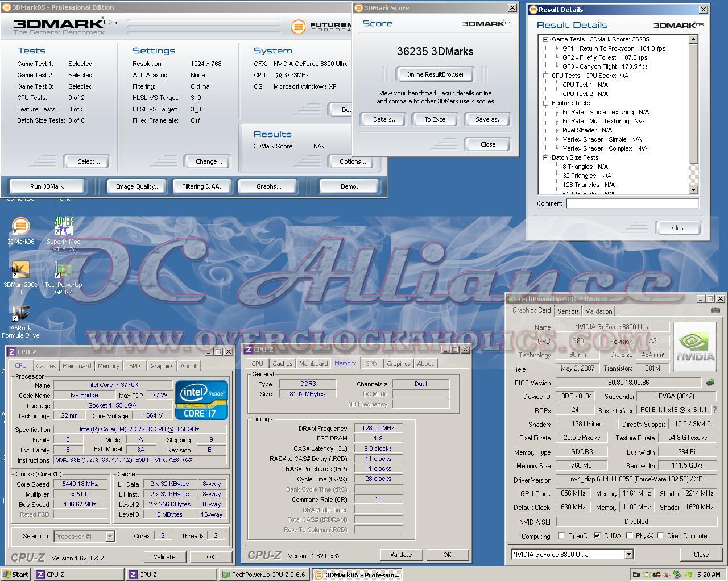Click the Filtering & AA... button
The width and height of the screenshot is (728, 582).
click(x=203, y=186)
